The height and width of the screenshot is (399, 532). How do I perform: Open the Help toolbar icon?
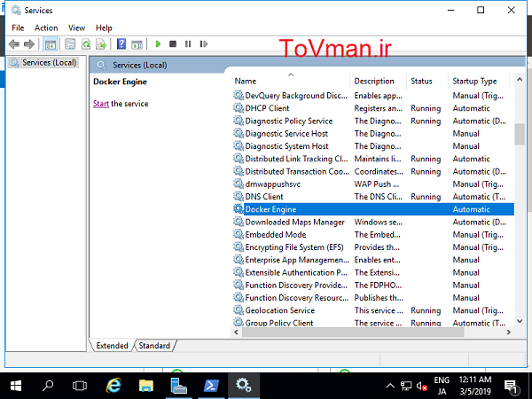[x=121, y=44]
